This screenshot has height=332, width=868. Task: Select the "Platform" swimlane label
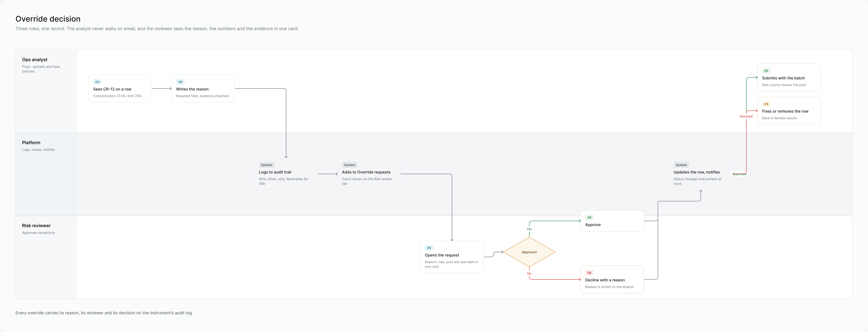tap(31, 143)
